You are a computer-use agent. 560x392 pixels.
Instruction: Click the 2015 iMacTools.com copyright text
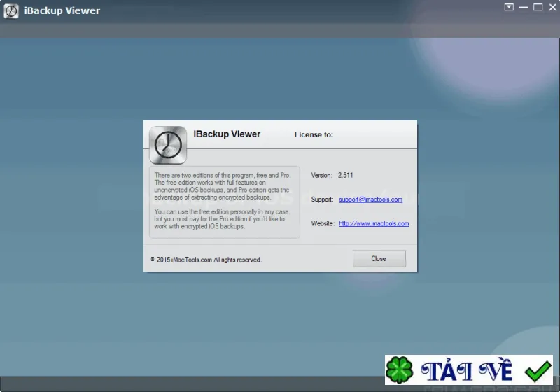click(206, 260)
